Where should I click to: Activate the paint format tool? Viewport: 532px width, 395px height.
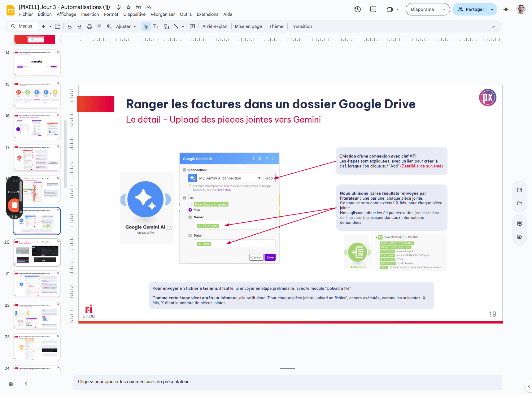[x=99, y=27]
